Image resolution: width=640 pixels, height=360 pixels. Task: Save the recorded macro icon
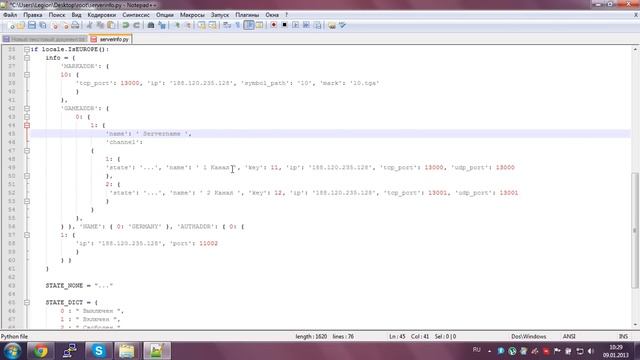[x=317, y=25]
